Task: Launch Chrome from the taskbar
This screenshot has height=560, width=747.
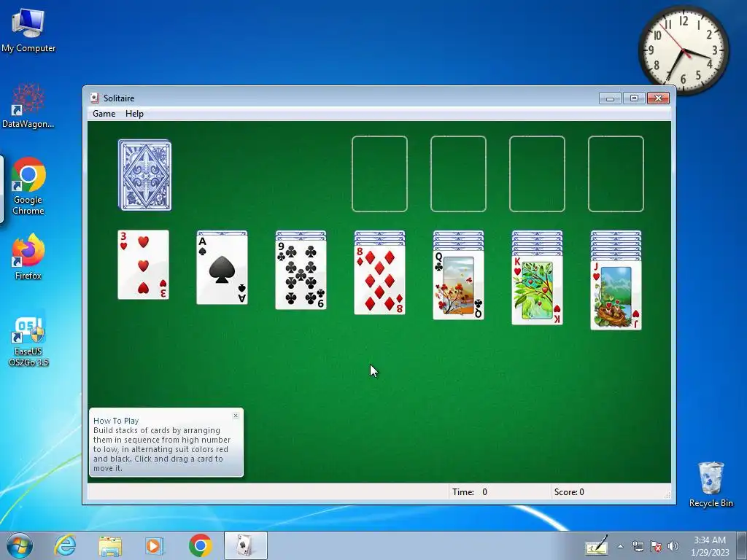Action: [200, 545]
